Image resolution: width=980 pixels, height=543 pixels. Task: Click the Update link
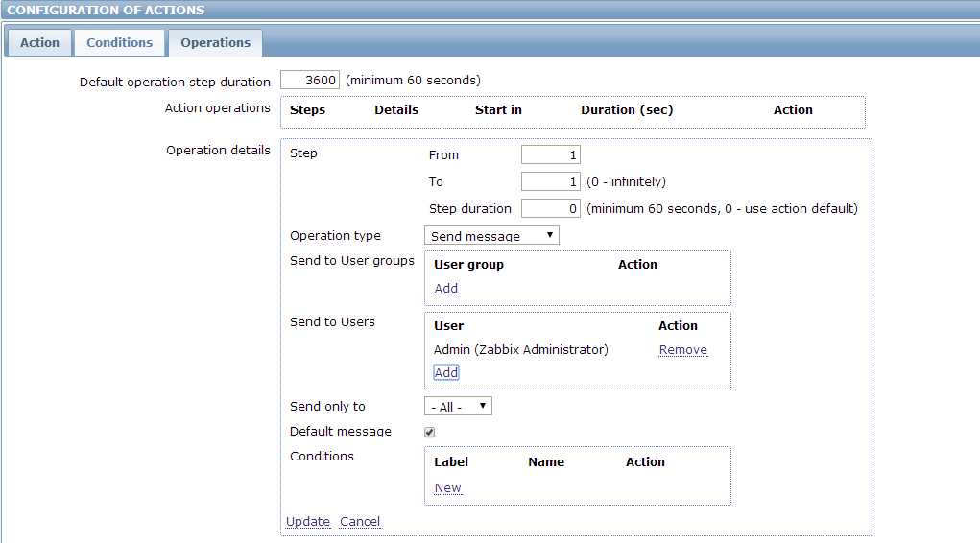308,521
